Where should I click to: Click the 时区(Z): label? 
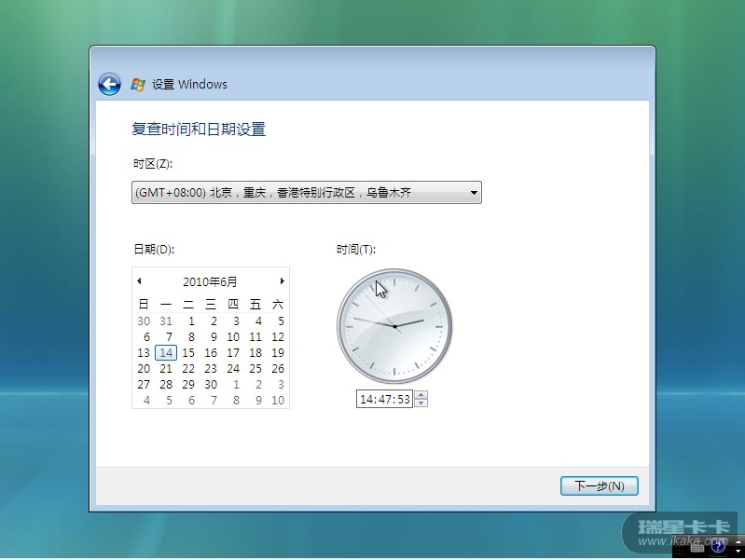[153, 164]
